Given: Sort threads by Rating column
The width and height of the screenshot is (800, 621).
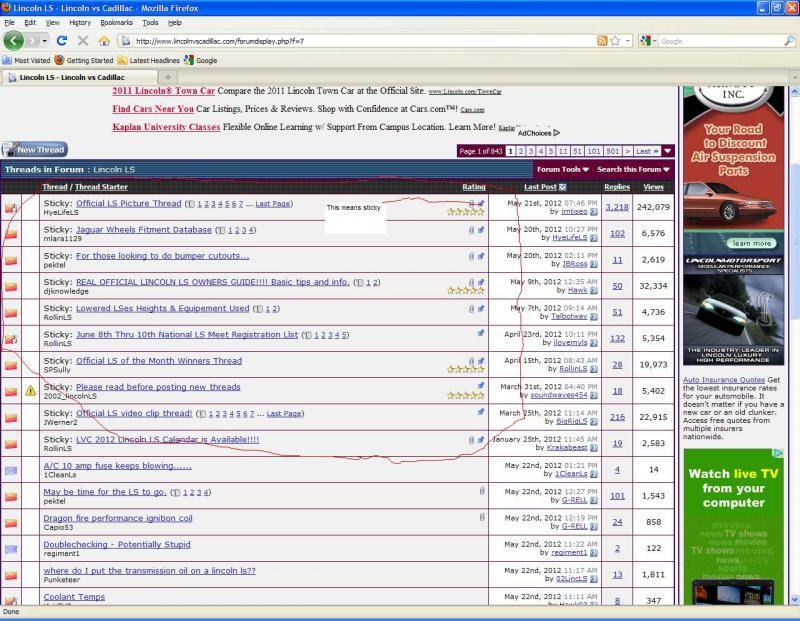Looking at the screenshot, I should pyautogui.click(x=474, y=187).
